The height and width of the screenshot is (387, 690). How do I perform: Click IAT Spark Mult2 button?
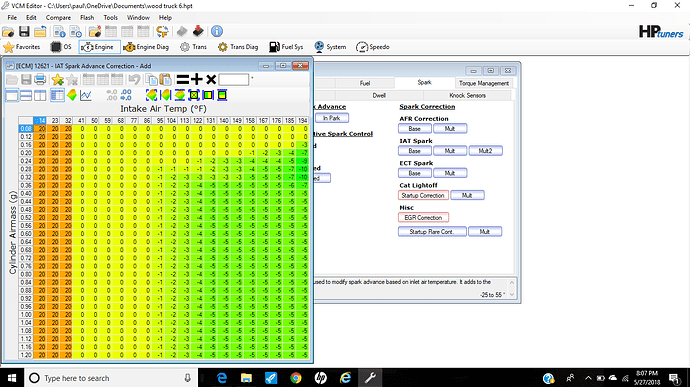coord(485,151)
